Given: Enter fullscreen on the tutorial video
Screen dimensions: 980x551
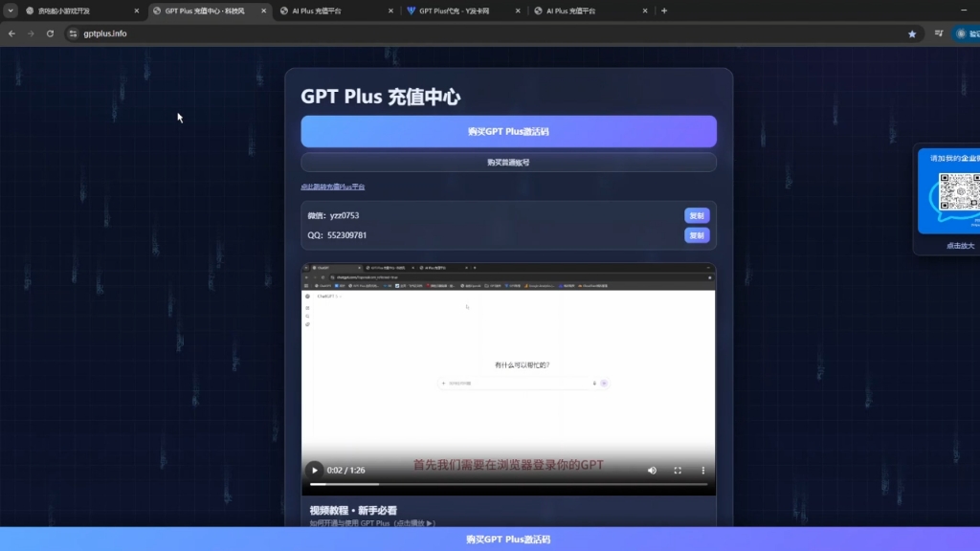Looking at the screenshot, I should (x=678, y=471).
